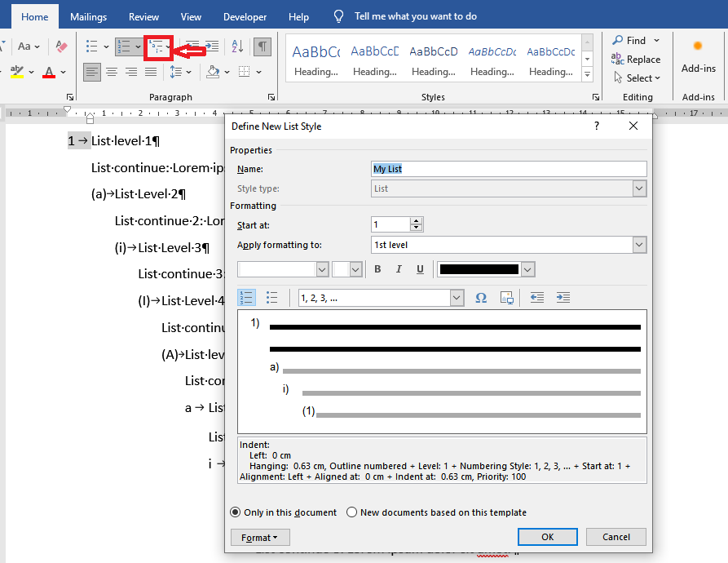Click the text highlight color icon
The width and height of the screenshot is (728, 563).
pyautogui.click(x=17, y=72)
